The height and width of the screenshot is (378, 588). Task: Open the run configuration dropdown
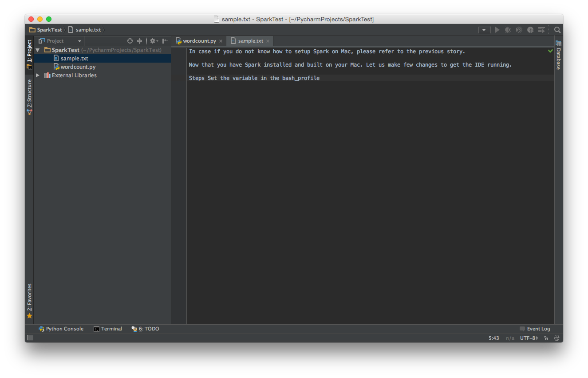[484, 30]
